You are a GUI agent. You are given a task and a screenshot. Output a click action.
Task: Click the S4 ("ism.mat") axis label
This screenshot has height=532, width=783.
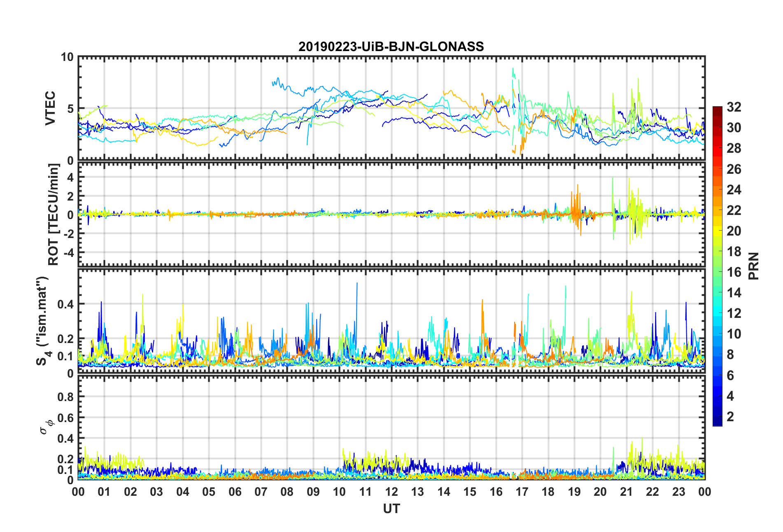click(x=42, y=321)
